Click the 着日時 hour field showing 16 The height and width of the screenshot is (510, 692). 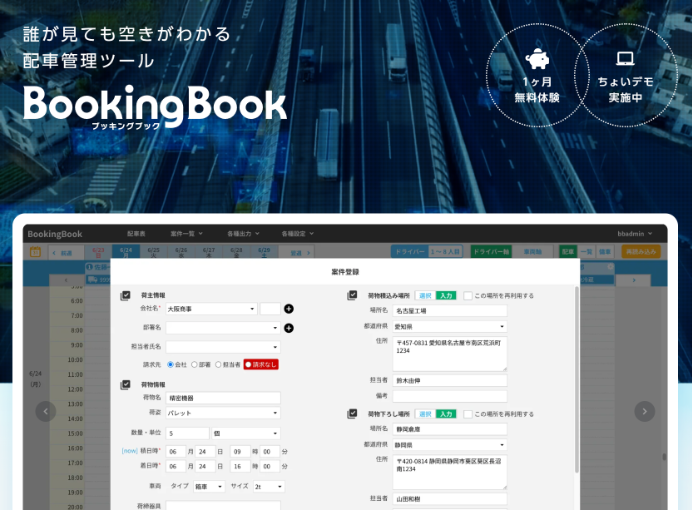pos(240,466)
